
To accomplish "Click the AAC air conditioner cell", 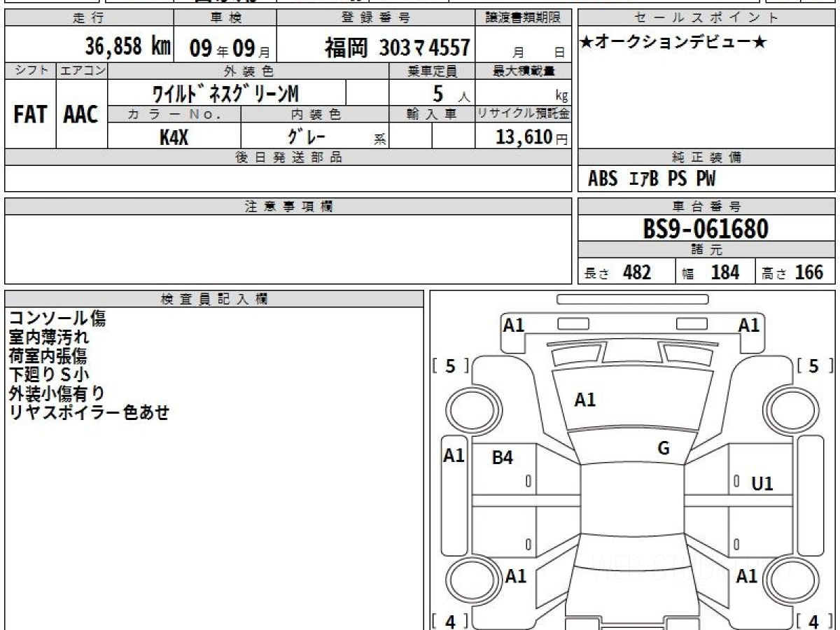I will click(x=81, y=114).
